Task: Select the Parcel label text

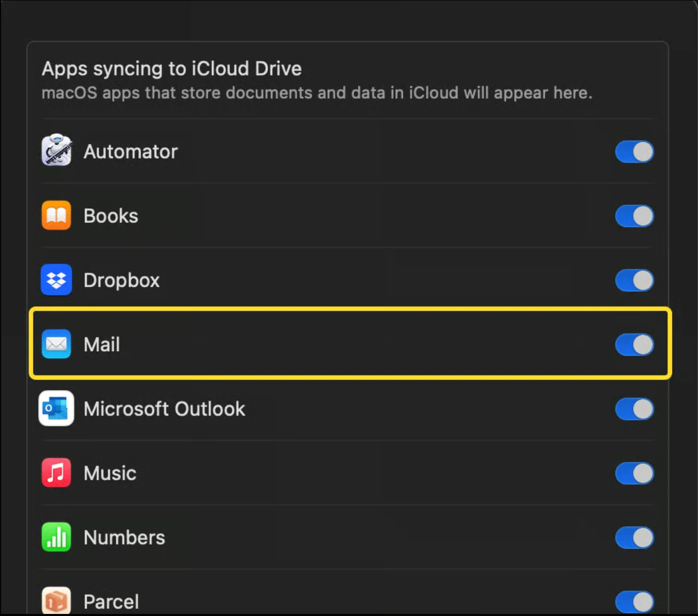Action: coord(111,602)
